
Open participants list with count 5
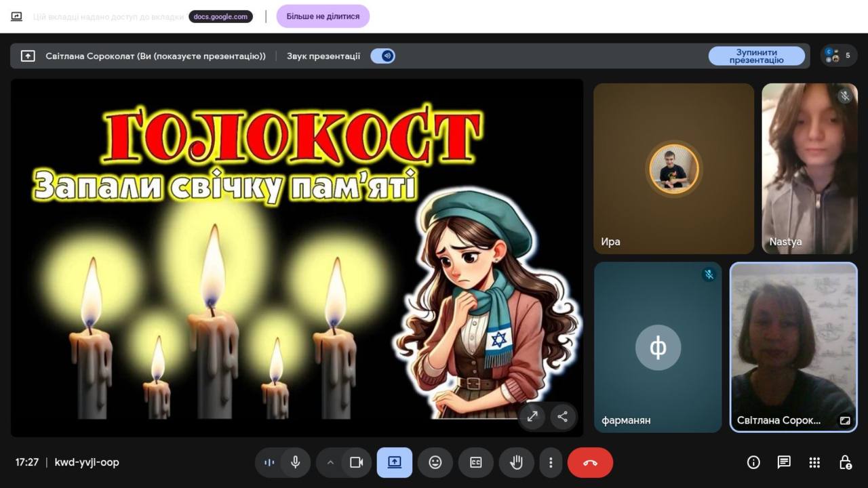[838, 56]
